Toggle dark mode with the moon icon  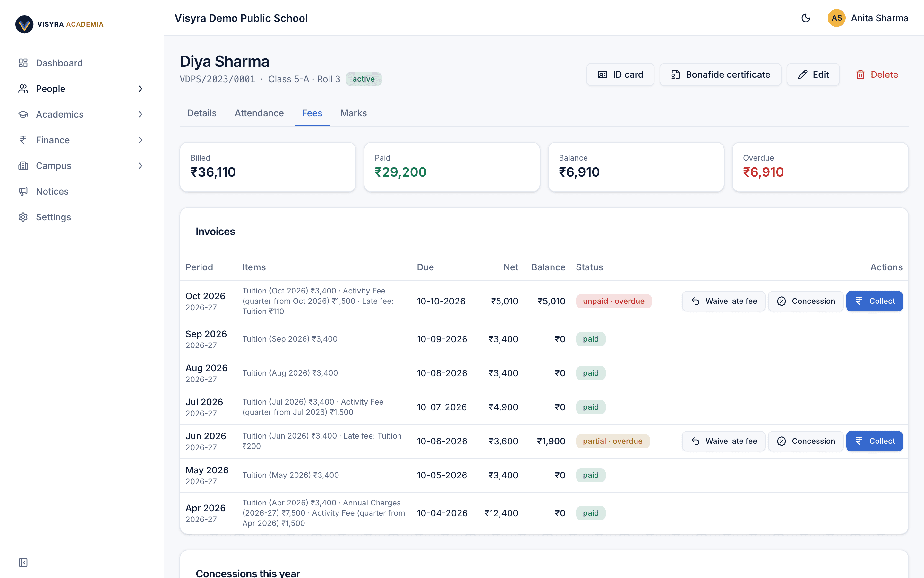pos(806,18)
